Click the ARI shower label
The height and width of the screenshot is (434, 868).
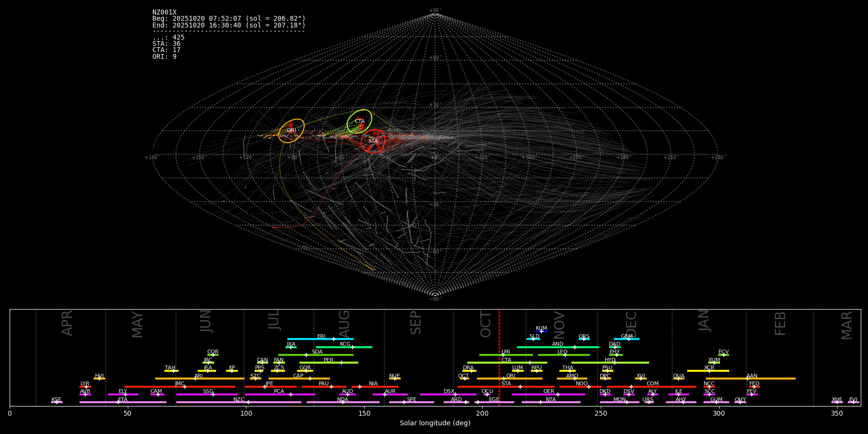point(199,376)
